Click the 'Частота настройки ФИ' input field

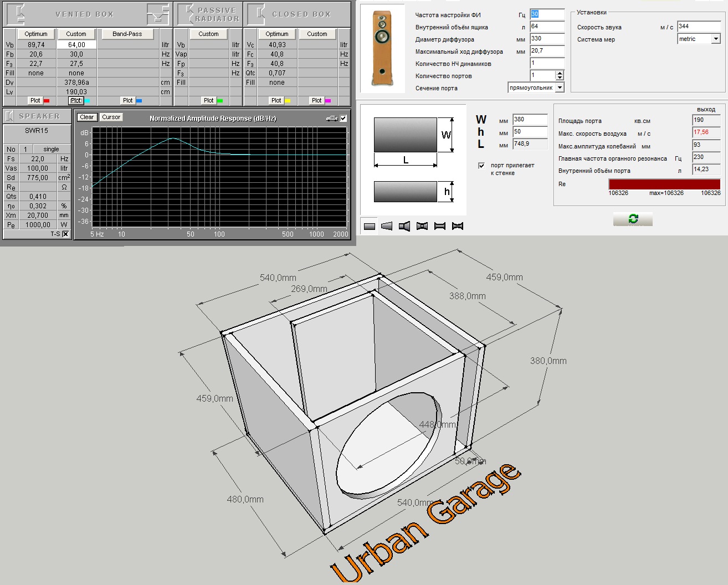click(546, 14)
